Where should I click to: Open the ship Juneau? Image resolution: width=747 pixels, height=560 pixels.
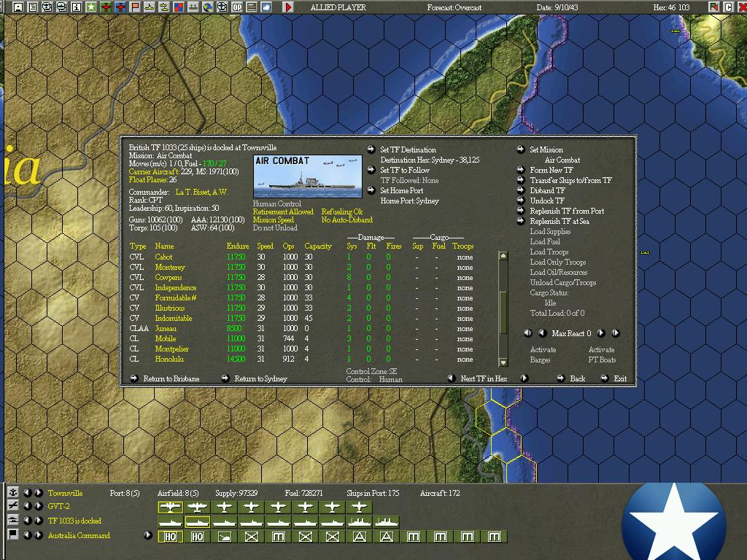166,329
